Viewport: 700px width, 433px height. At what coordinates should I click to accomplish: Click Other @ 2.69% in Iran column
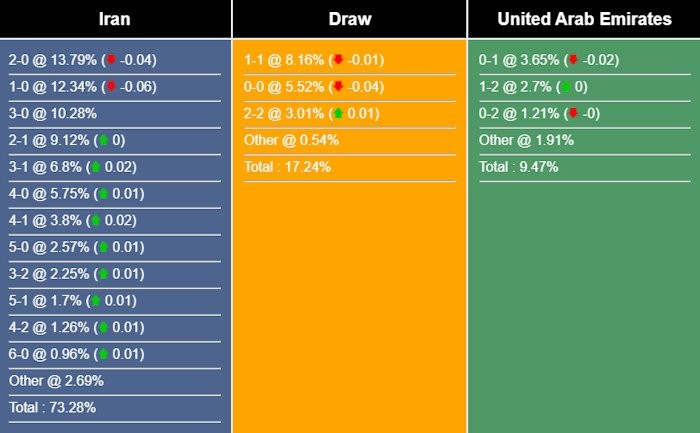pyautogui.click(x=56, y=380)
